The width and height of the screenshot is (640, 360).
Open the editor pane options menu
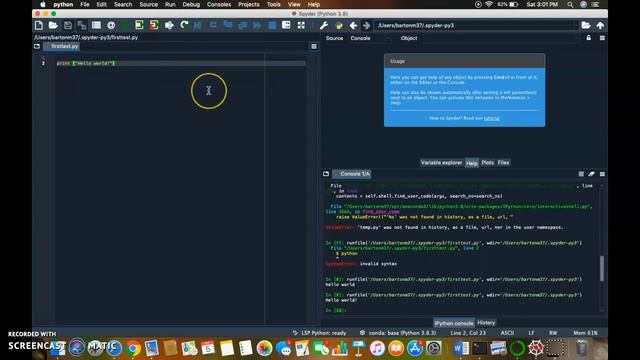coord(314,47)
